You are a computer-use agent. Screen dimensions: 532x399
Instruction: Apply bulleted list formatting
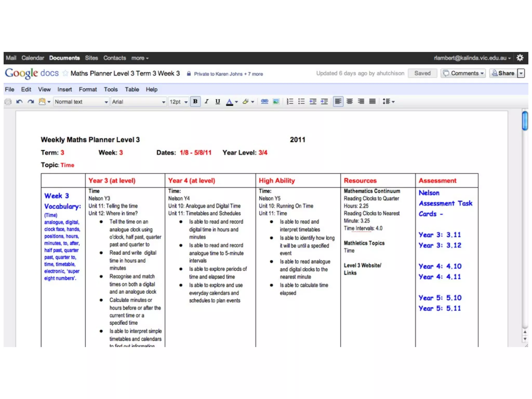pyautogui.click(x=301, y=102)
